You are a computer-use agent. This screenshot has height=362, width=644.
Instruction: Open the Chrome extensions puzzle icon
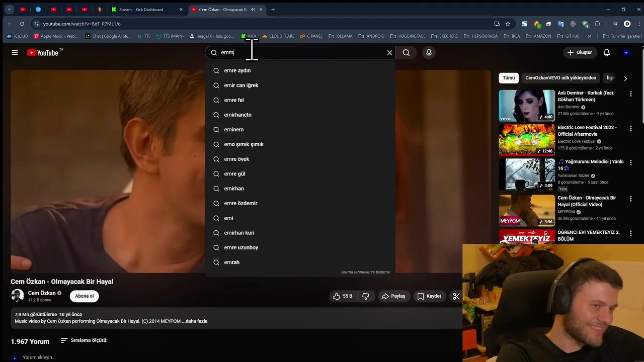[x=597, y=24]
